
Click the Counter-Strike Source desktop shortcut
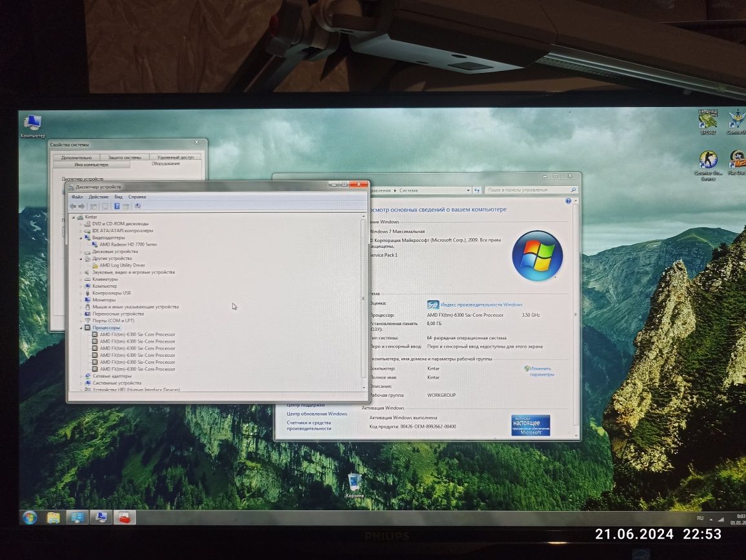tap(708, 166)
